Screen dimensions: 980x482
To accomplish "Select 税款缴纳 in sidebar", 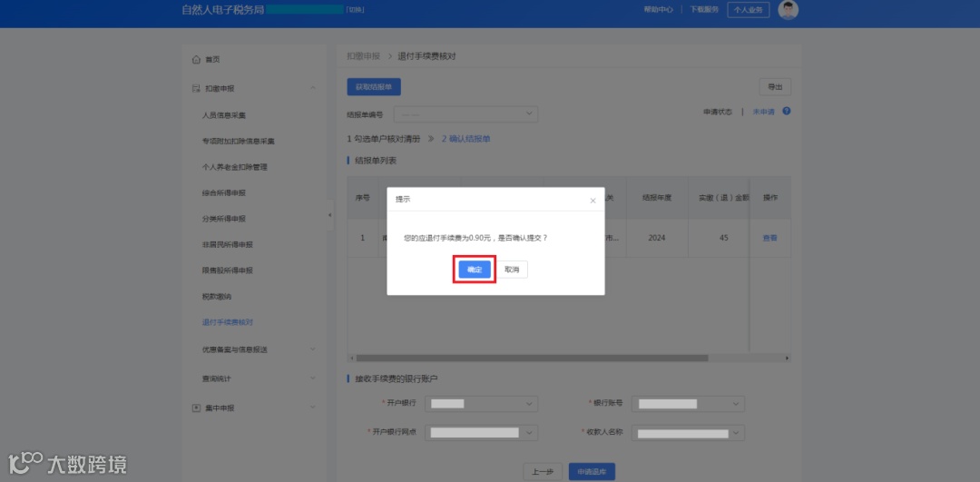I will (x=216, y=296).
